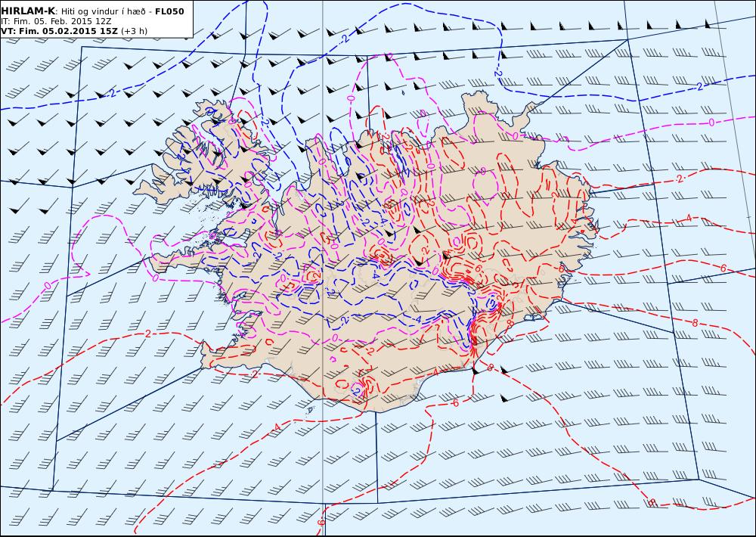Screen dimensions: 756x537
Task: Click the FL050 flight level label
Action: tap(169, 11)
